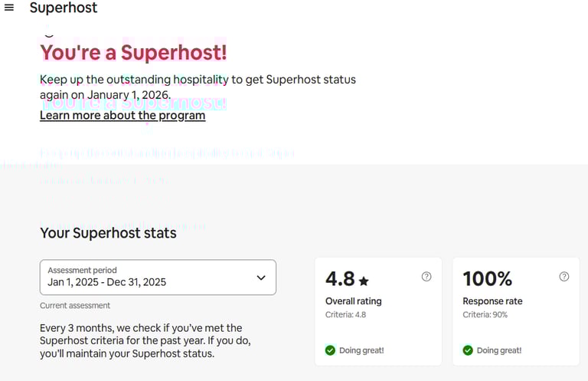Open the Assessment period dropdown

[158, 278]
